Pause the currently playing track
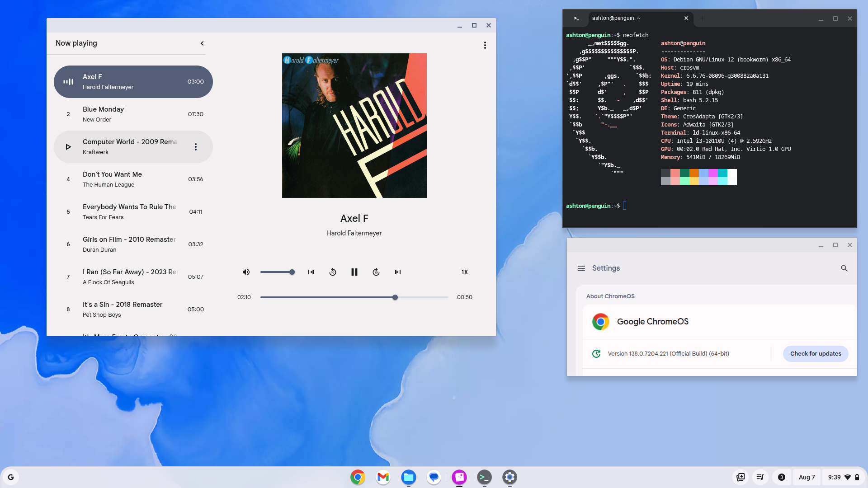Image resolution: width=868 pixels, height=488 pixels. point(354,272)
